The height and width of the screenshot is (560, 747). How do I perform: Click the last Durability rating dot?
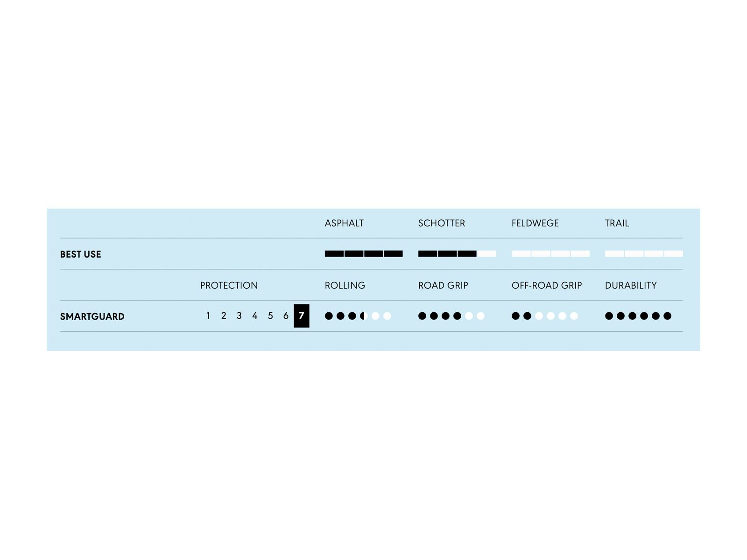click(x=667, y=316)
